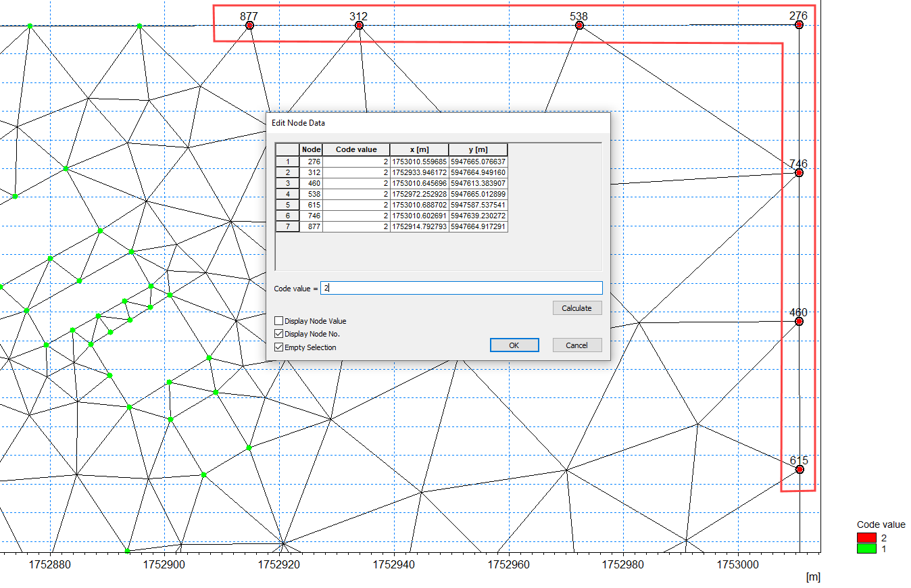Select y value 5947665.012899
This screenshot has height=588, width=911.
478,195
